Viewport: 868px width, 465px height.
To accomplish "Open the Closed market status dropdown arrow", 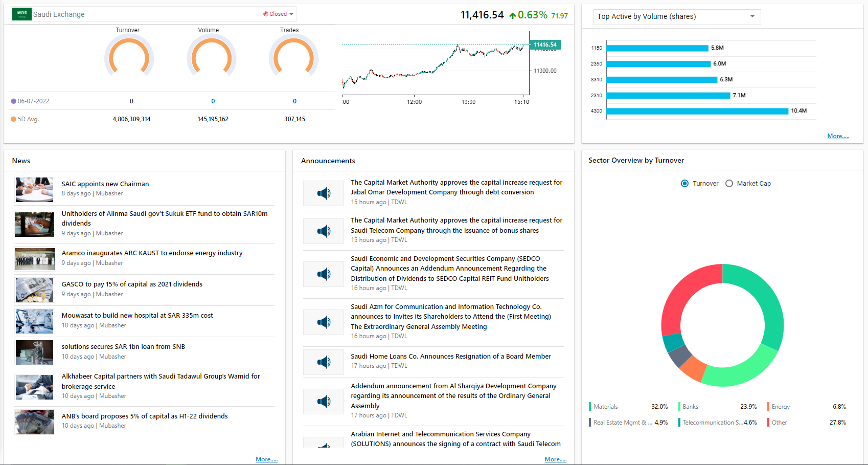I will [x=291, y=14].
